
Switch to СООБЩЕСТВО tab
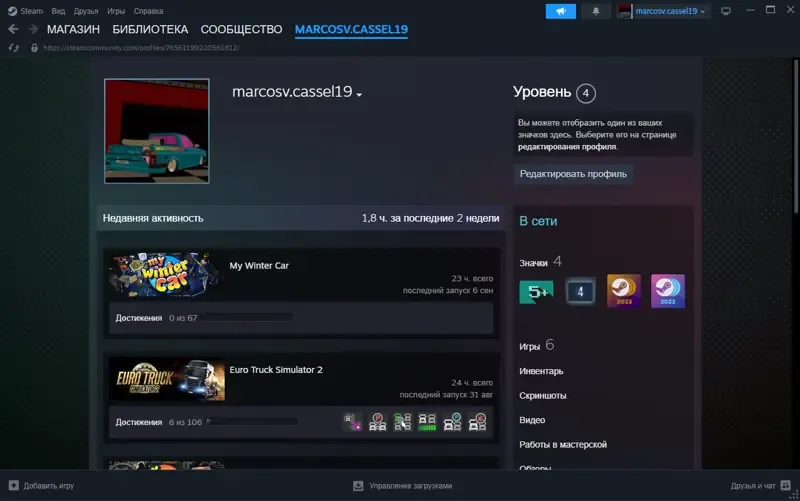pyautogui.click(x=241, y=29)
